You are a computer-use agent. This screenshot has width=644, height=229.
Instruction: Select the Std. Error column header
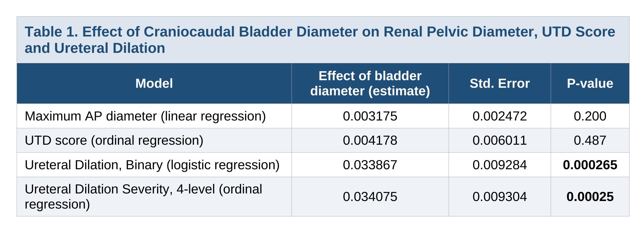(499, 83)
